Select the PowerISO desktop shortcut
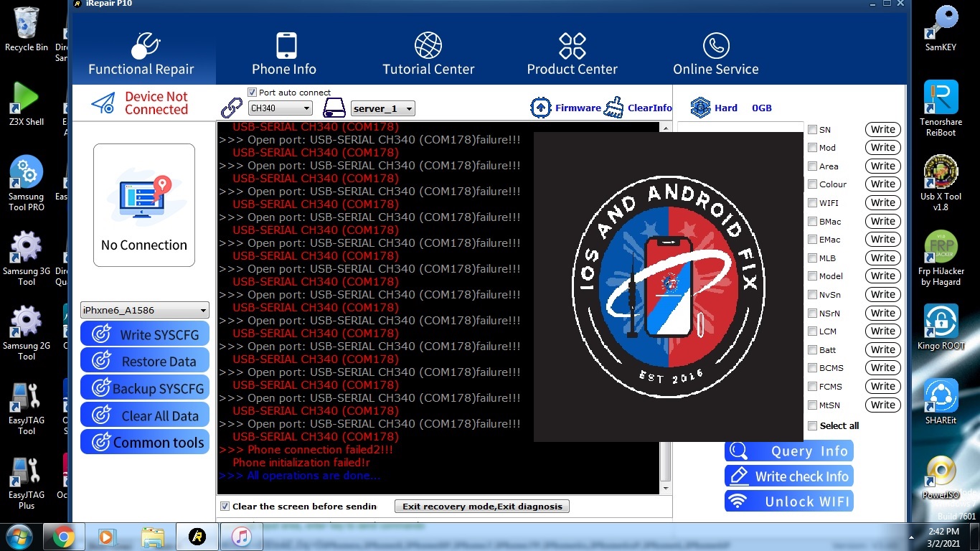This screenshot has width=980, height=551. coord(941,476)
